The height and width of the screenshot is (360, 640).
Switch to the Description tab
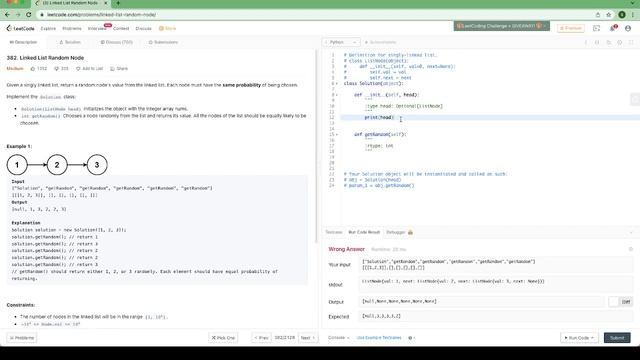pos(23,42)
